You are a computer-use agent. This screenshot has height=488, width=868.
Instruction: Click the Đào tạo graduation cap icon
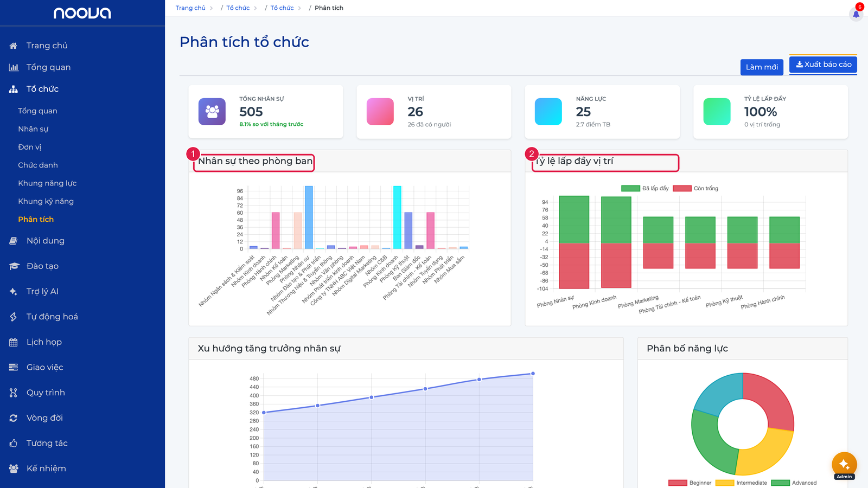coord(14,266)
